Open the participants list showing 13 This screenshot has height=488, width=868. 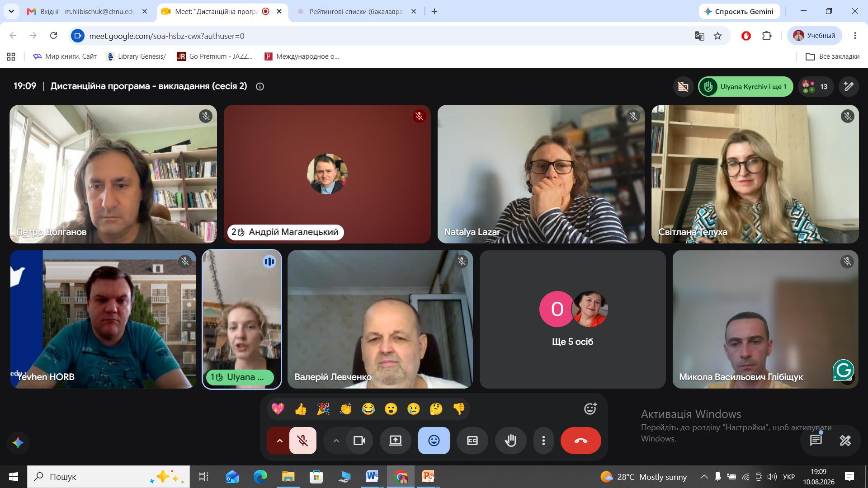816,86
